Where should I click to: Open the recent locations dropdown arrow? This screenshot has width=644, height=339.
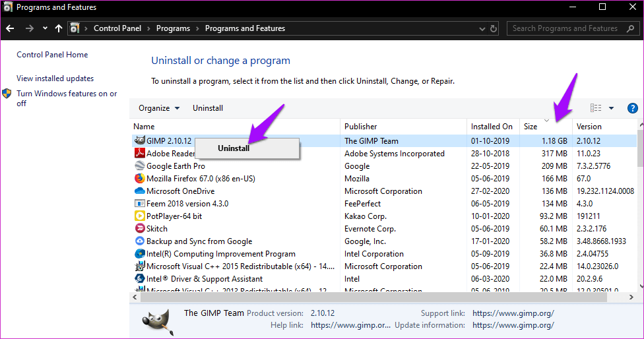pos(45,28)
